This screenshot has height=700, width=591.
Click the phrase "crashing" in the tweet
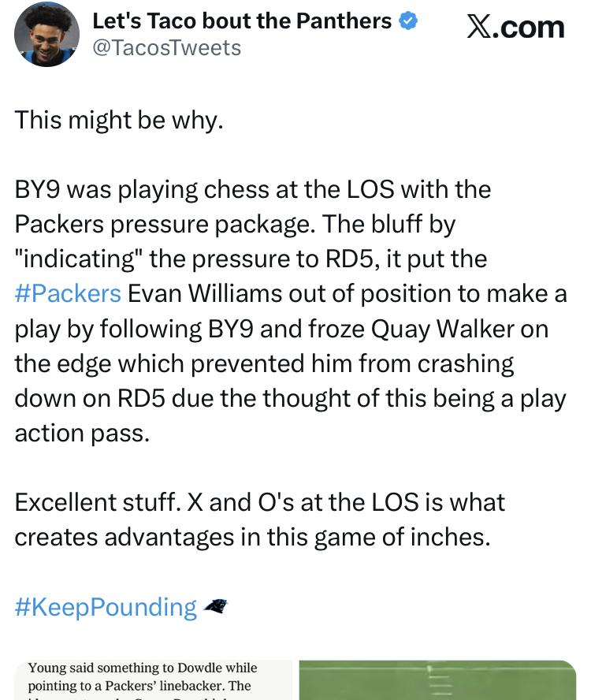point(465,363)
